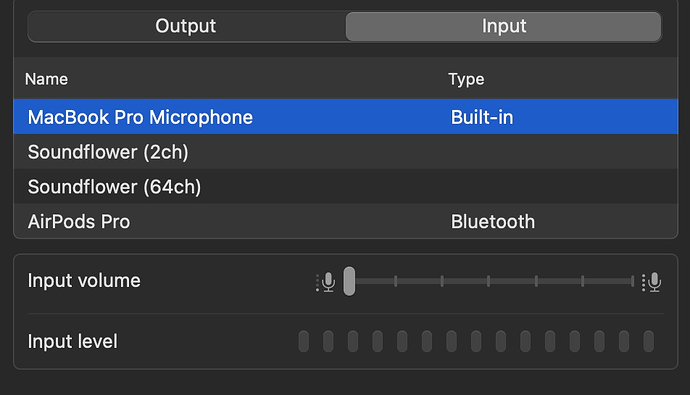Select MacBook Pro Microphone as input device
The width and height of the screenshot is (690, 395).
pyautogui.click(x=345, y=117)
